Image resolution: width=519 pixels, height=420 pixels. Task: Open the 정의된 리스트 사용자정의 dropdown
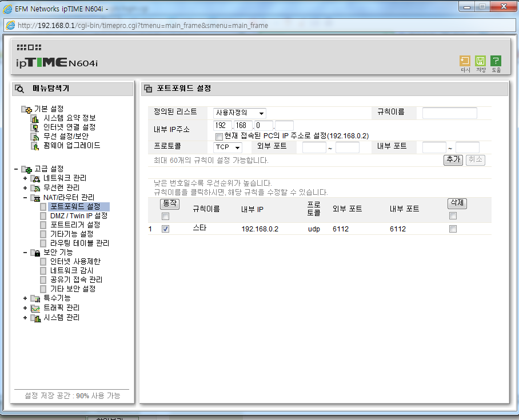(239, 113)
